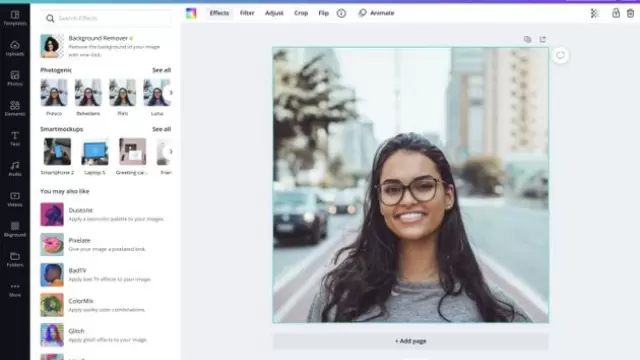Image resolution: width=640 pixels, height=360 pixels.
Task: Select Crop in the toolbar
Action: [301, 13]
